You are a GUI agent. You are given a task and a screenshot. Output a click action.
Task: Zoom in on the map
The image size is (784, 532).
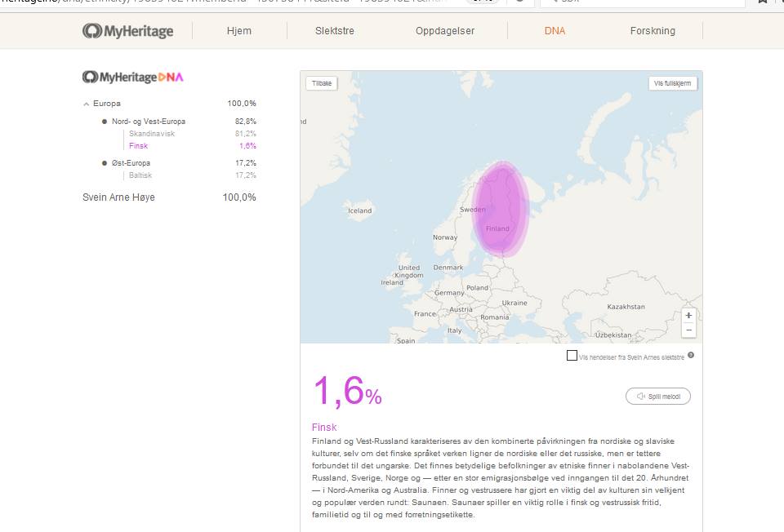688,316
